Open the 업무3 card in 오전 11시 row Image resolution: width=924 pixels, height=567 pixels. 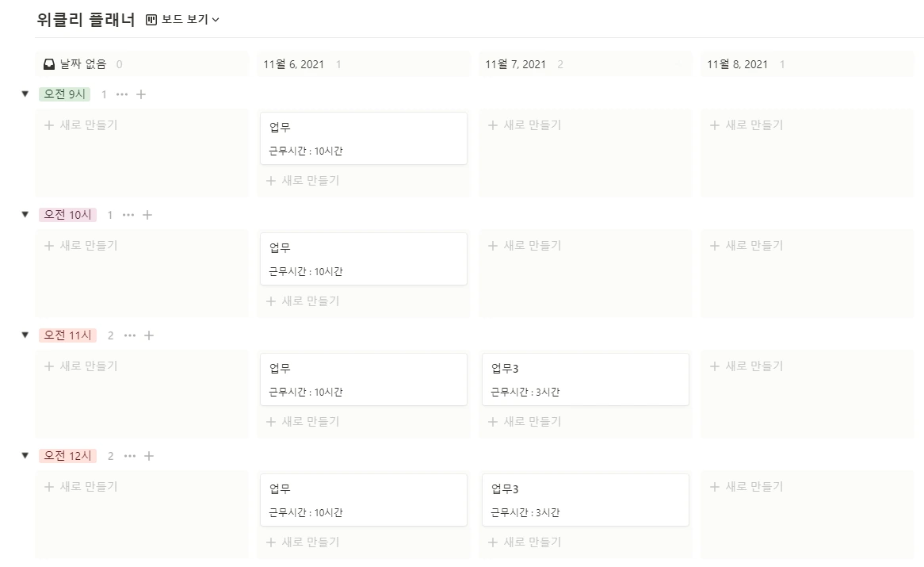585,379
